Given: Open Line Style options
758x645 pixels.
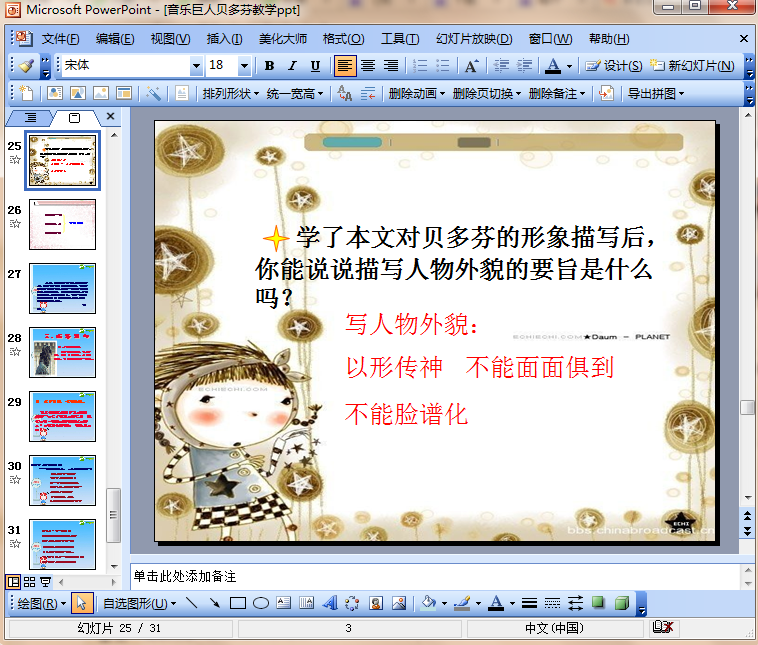Looking at the screenshot, I should click(x=529, y=602).
